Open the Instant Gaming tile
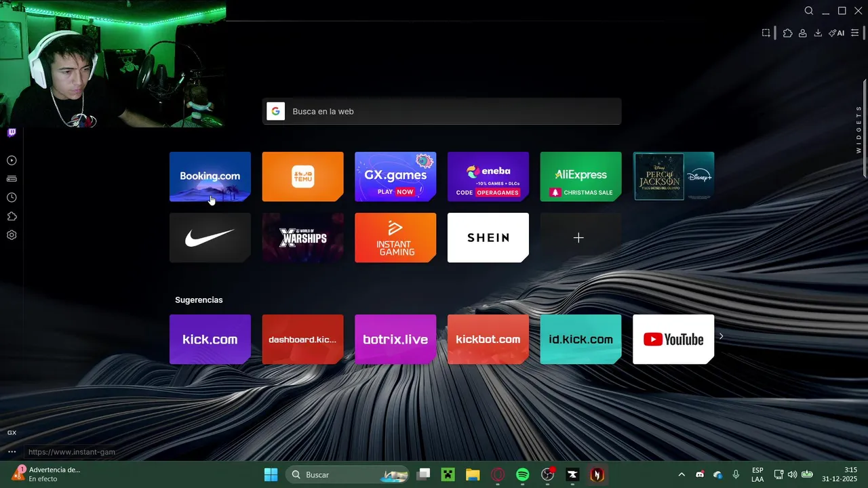The height and width of the screenshot is (488, 868). click(x=395, y=237)
